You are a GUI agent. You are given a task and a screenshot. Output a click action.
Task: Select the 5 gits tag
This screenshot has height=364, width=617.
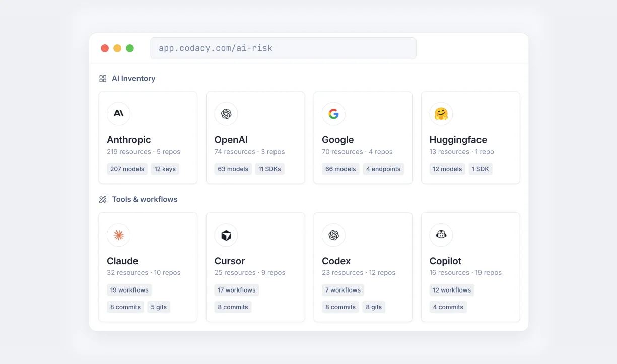(159, 307)
